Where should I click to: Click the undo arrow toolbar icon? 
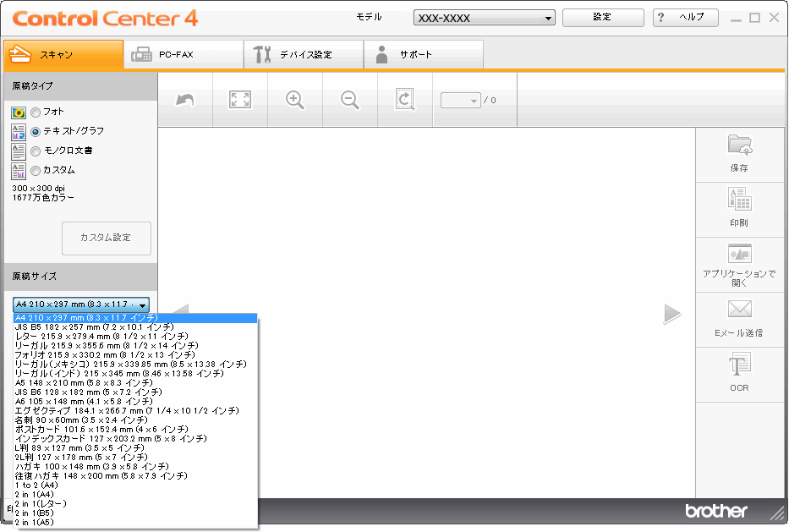click(184, 100)
